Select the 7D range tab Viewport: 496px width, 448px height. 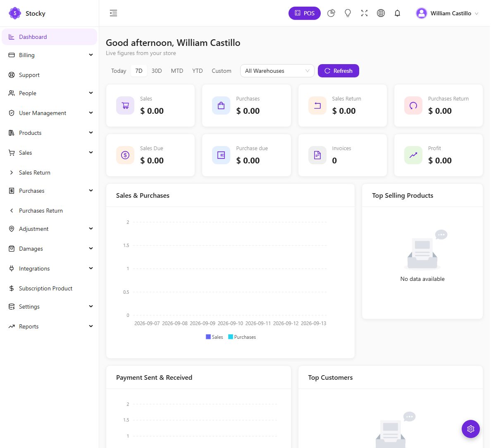(139, 71)
